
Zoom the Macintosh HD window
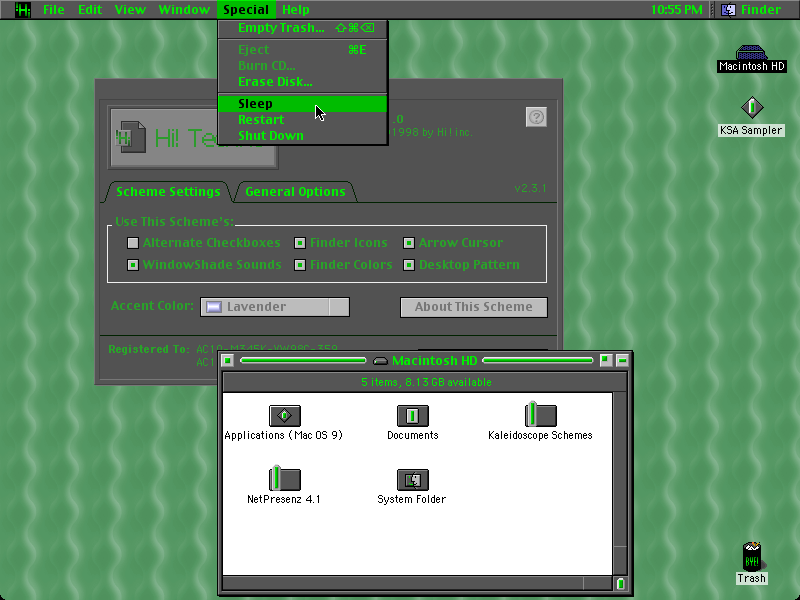click(605, 361)
